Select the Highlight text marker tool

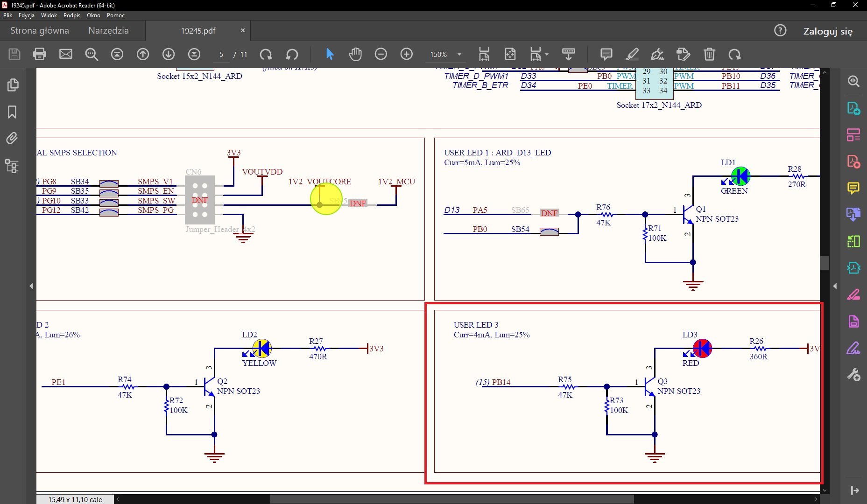[632, 54]
